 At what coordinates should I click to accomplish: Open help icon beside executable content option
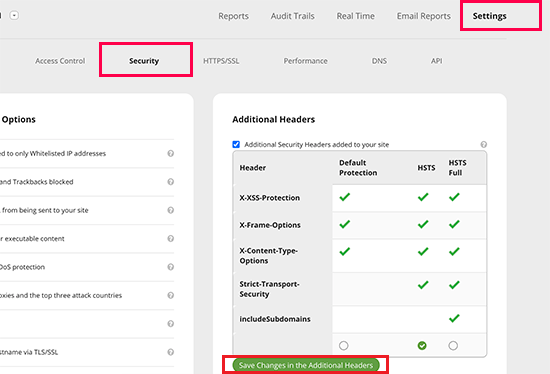tap(170, 239)
